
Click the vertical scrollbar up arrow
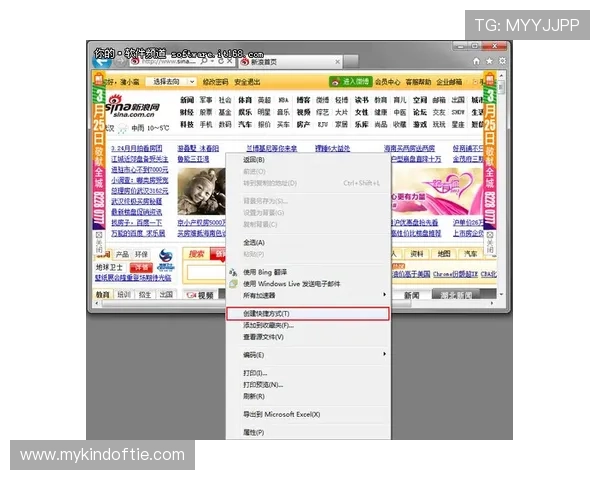[x=501, y=75]
